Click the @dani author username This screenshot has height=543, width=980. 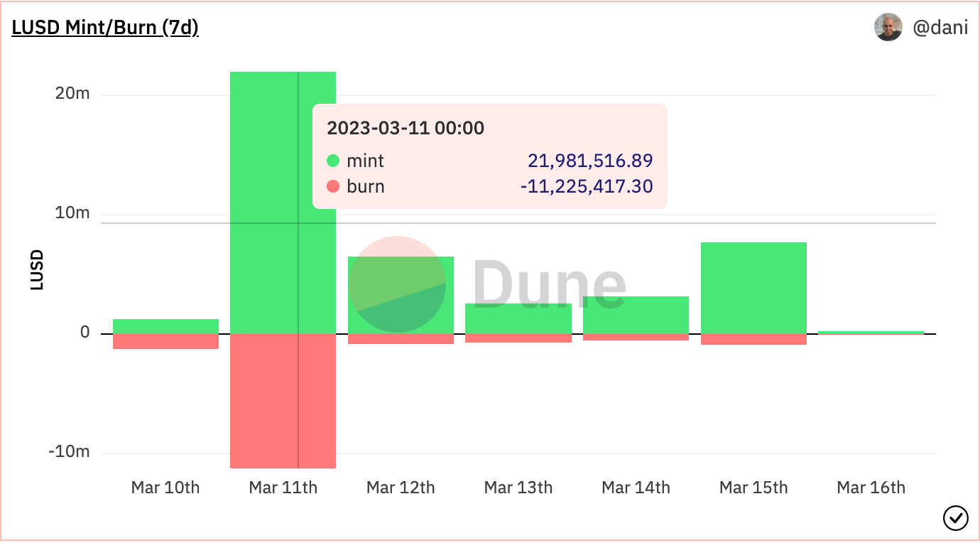point(940,28)
